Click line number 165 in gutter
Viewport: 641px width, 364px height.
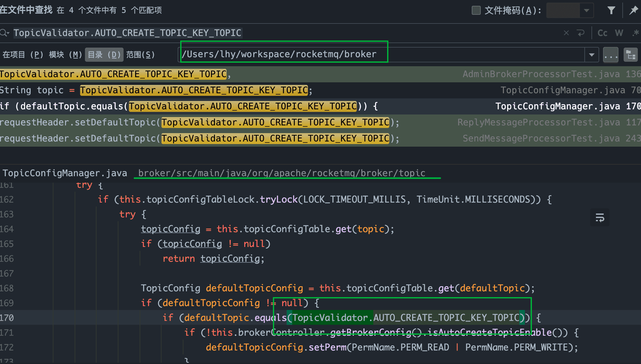coord(7,244)
